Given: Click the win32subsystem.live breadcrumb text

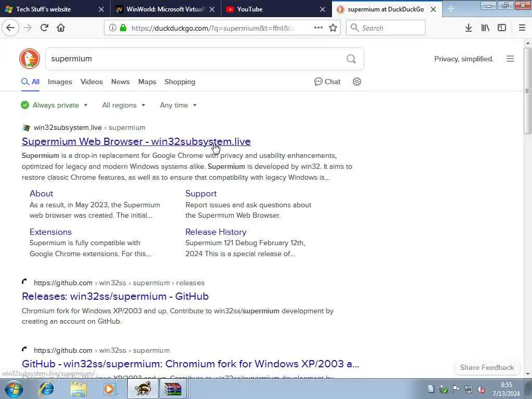Looking at the screenshot, I should (68, 128).
